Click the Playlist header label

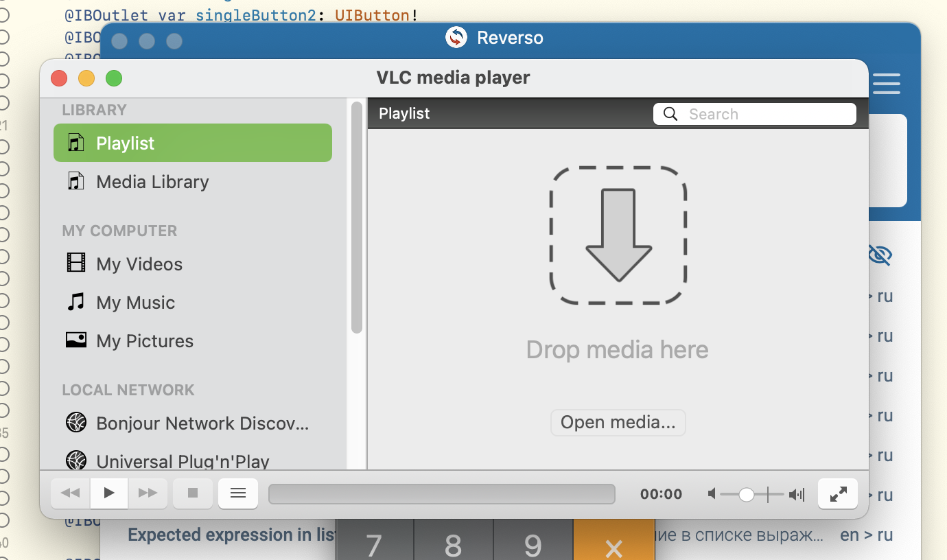click(x=404, y=113)
